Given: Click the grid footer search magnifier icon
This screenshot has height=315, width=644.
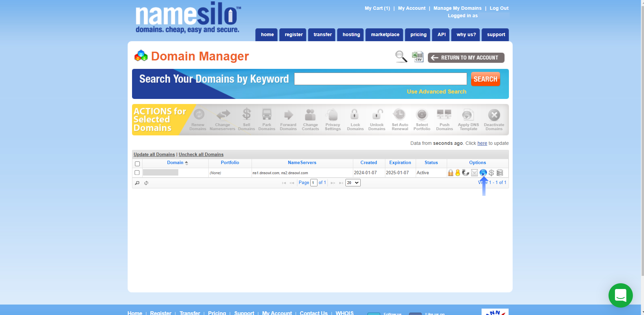Looking at the screenshot, I should (x=137, y=183).
